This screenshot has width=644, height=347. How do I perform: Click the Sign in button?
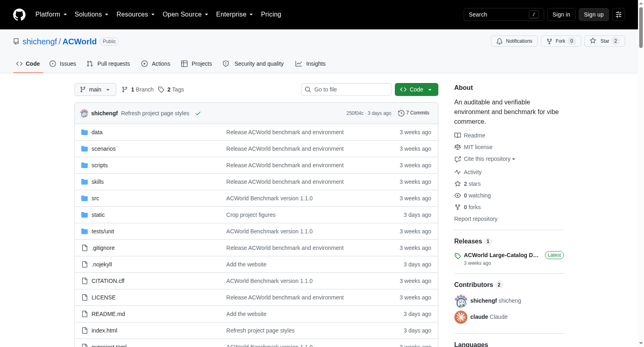click(561, 15)
